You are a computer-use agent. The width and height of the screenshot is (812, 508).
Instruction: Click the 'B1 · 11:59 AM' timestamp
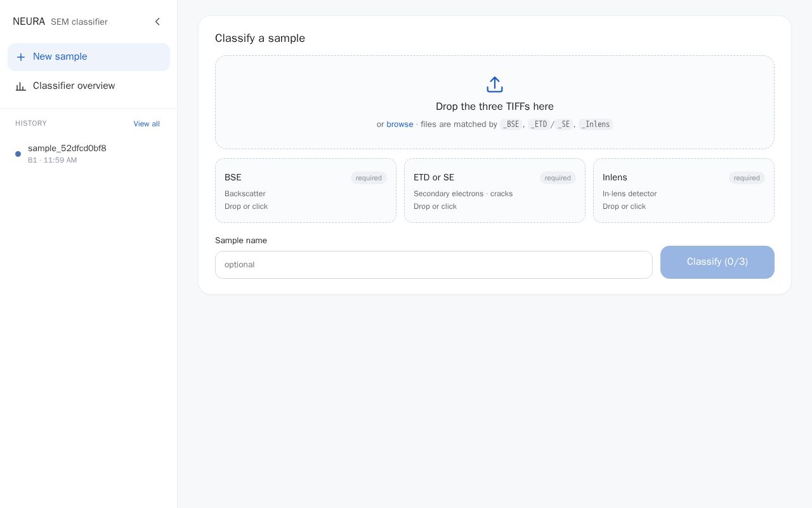tap(52, 160)
